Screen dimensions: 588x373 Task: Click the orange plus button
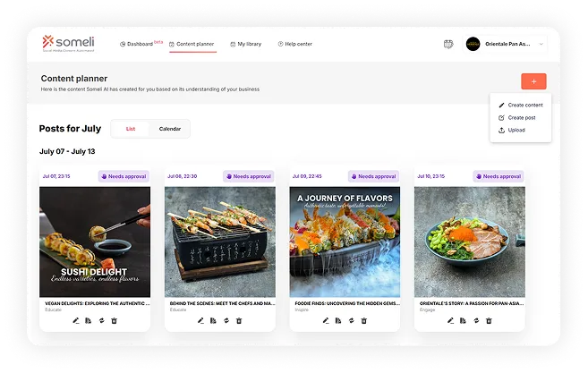click(533, 81)
